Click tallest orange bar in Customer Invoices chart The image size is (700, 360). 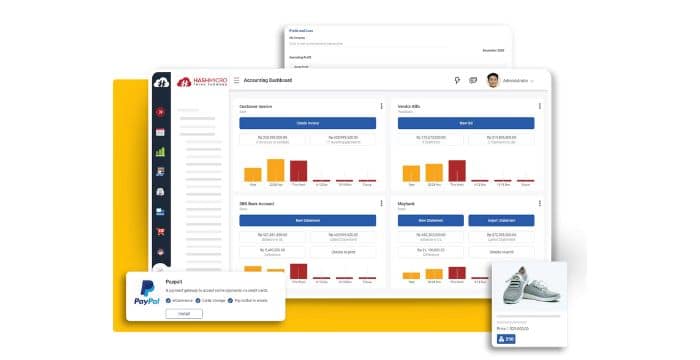point(275,170)
